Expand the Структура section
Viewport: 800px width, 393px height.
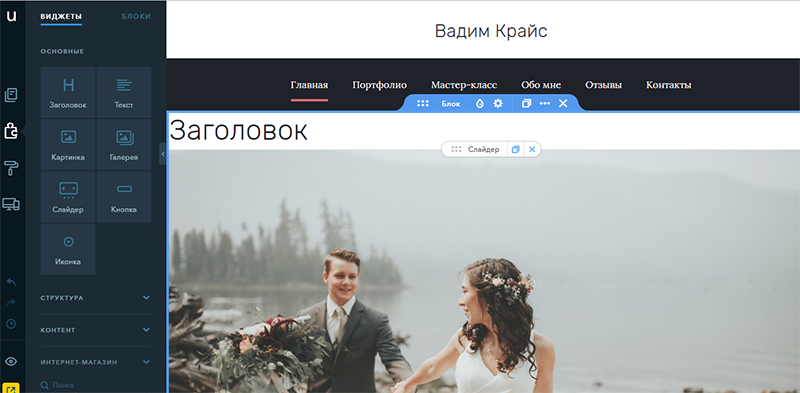pyautogui.click(x=96, y=298)
